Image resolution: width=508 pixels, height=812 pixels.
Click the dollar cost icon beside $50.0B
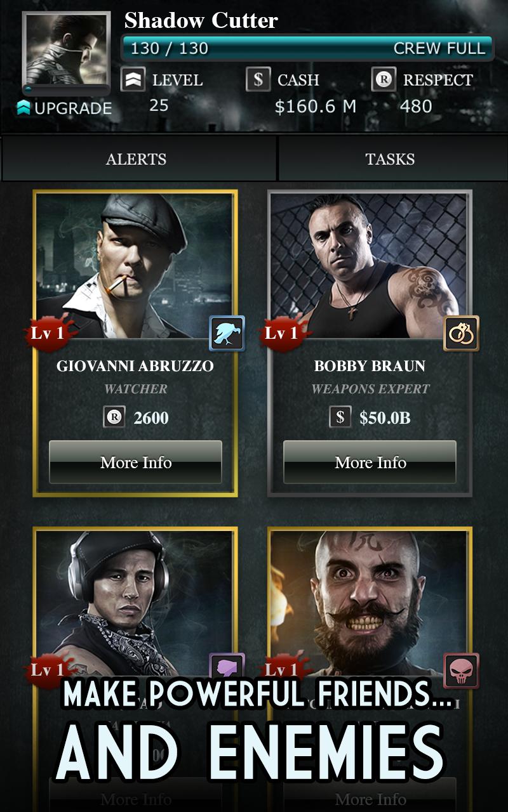point(340,417)
